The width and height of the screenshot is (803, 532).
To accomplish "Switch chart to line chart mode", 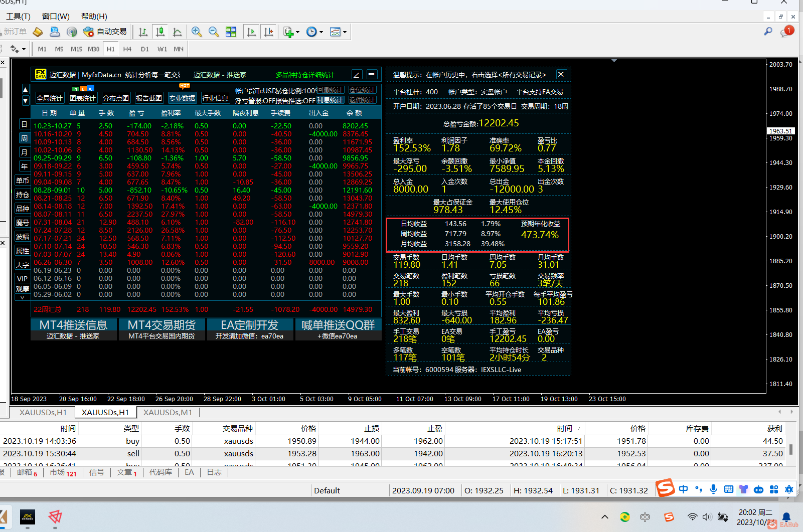I will click(177, 32).
